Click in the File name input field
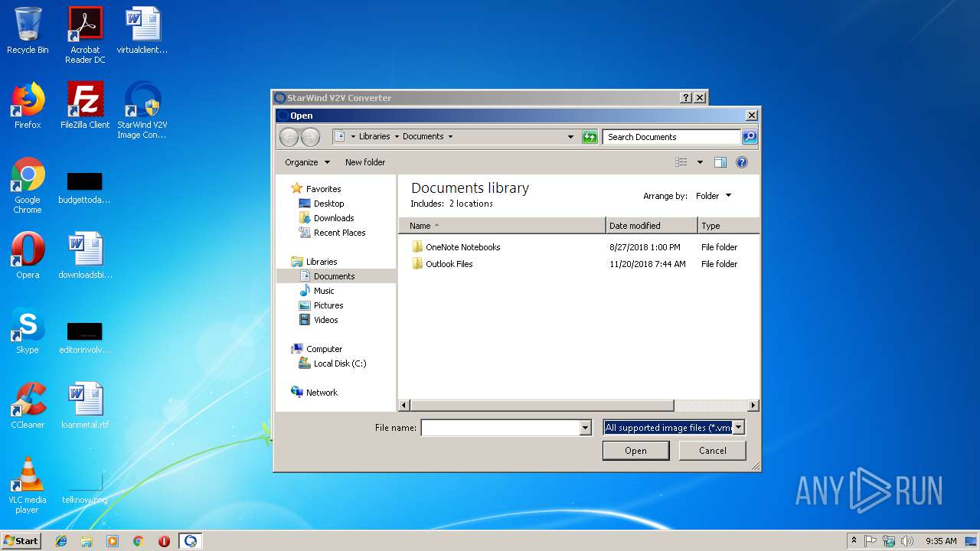The height and width of the screenshot is (551, 980). tap(500, 428)
